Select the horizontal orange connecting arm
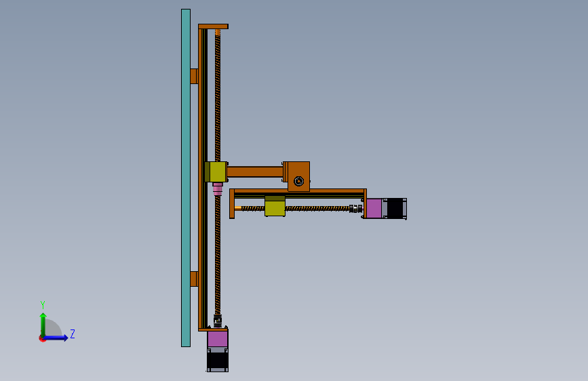Viewport: 588px width, 381px height. 255,172
